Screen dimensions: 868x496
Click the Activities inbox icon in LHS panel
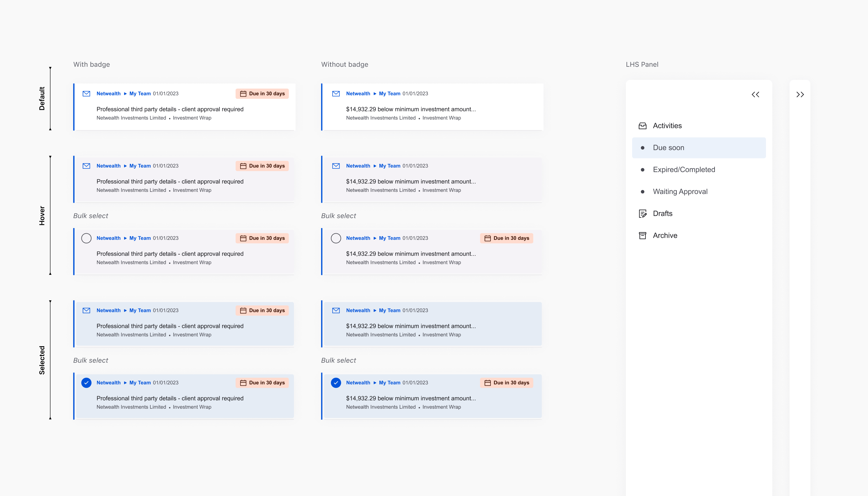click(642, 126)
